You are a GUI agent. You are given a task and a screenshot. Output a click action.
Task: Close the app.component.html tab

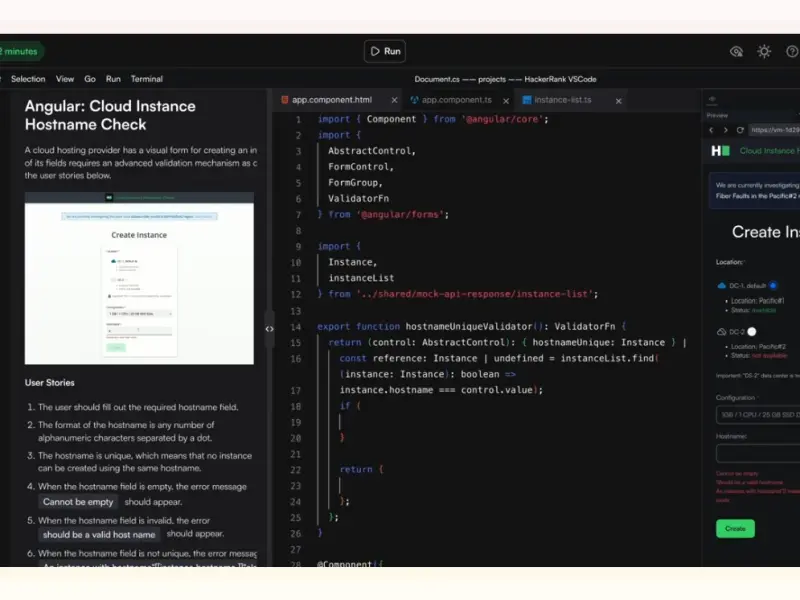click(x=394, y=100)
